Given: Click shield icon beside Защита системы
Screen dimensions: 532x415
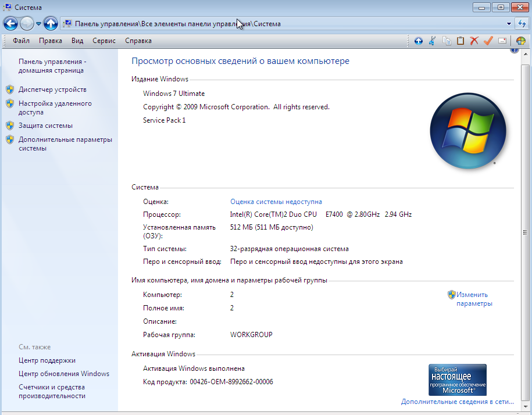Looking at the screenshot, I should [10, 126].
